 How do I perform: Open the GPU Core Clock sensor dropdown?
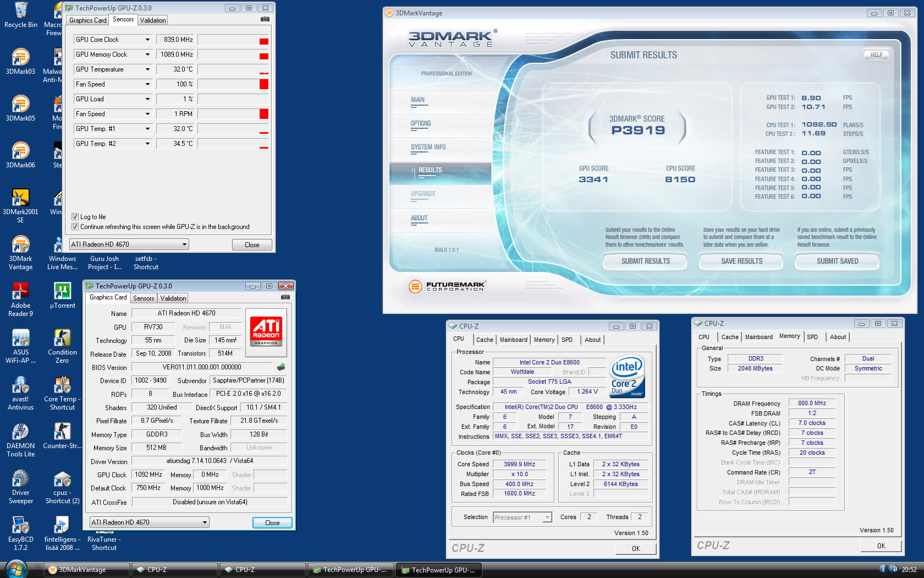147,40
